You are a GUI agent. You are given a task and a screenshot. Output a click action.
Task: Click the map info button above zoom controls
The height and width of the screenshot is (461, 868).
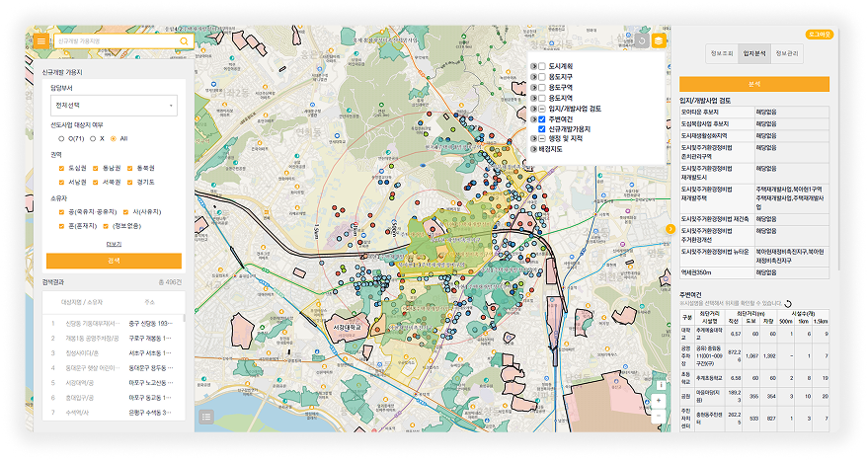[659, 382]
